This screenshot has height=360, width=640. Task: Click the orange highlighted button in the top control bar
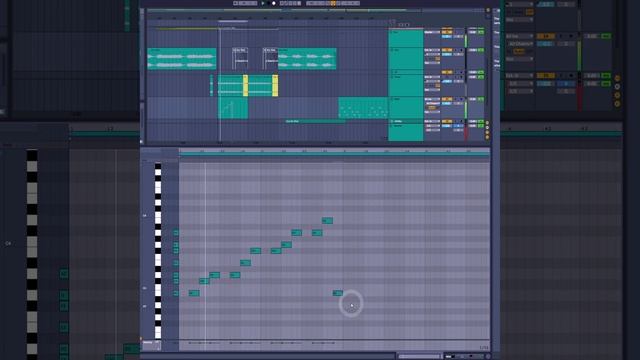click(x=333, y=3)
